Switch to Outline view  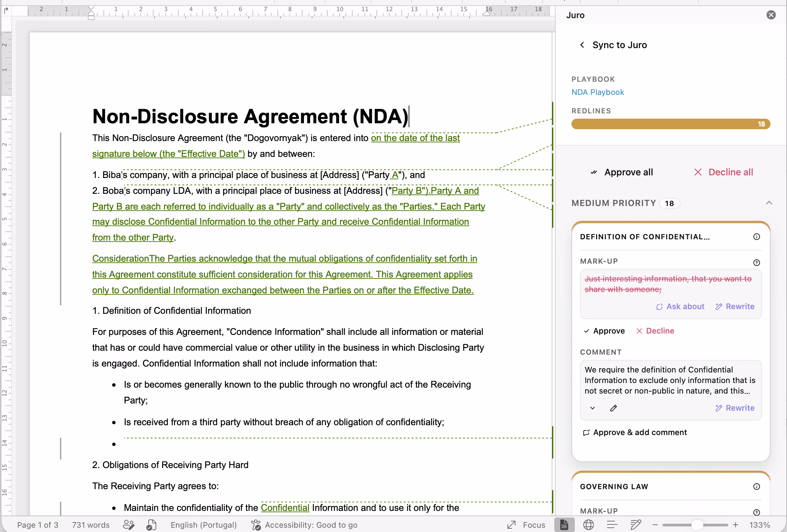point(612,525)
